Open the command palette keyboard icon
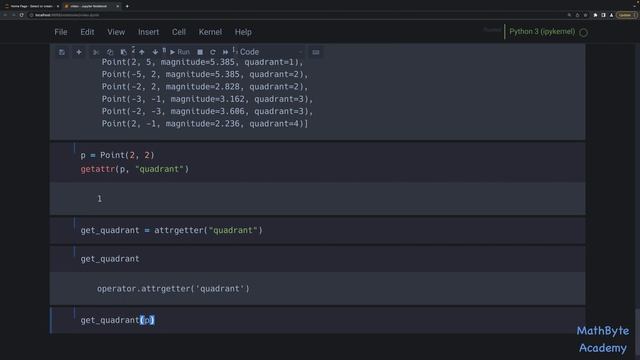640x360 pixels. click(316, 52)
